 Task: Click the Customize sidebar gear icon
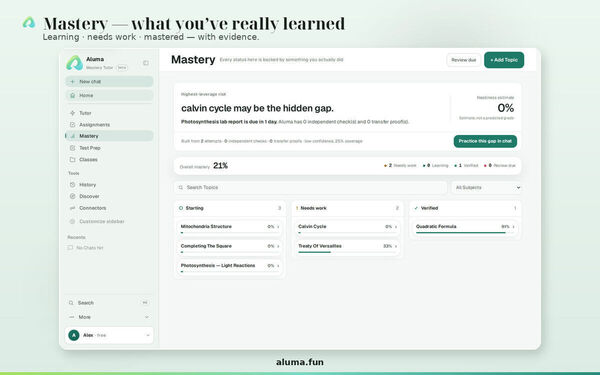[x=72, y=222]
